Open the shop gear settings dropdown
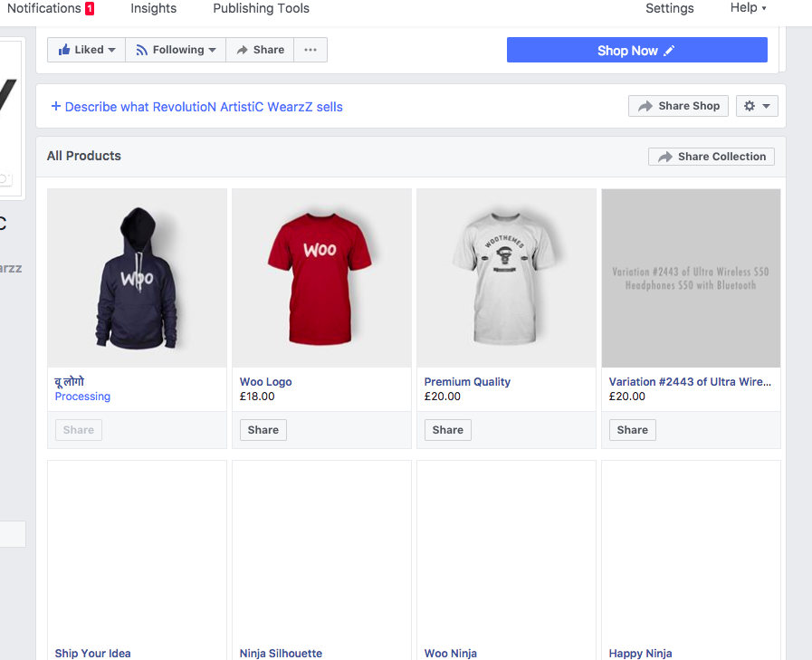Viewport: 812px width, 660px height. coord(757,106)
